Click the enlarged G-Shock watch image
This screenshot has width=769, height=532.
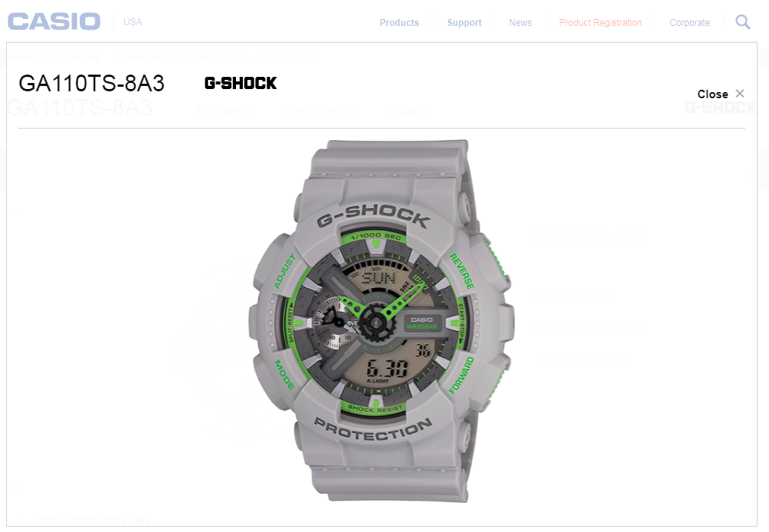click(x=383, y=321)
